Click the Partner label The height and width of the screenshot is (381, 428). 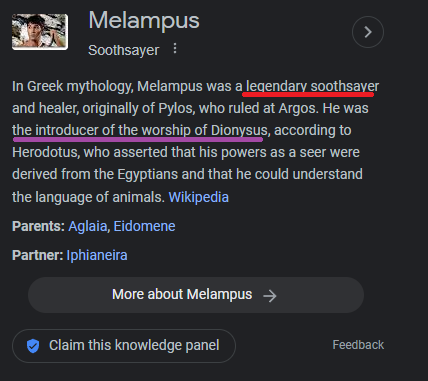[38, 255]
